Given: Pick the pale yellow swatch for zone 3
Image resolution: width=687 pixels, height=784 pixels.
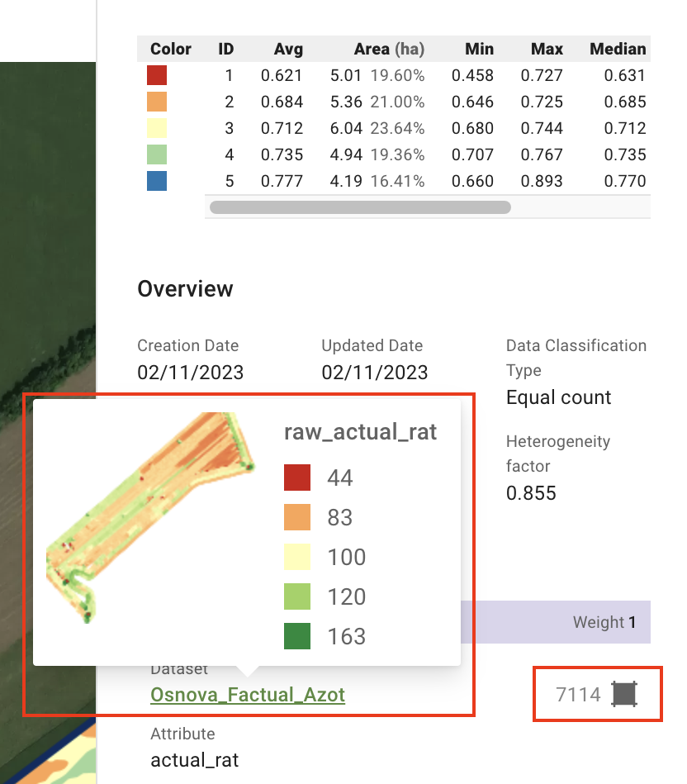Looking at the screenshot, I should (157, 129).
